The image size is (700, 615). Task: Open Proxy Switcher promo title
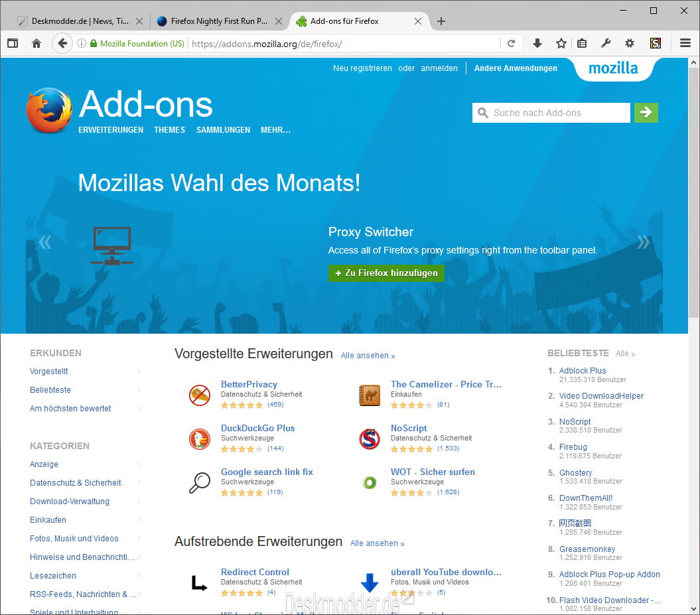tap(370, 232)
